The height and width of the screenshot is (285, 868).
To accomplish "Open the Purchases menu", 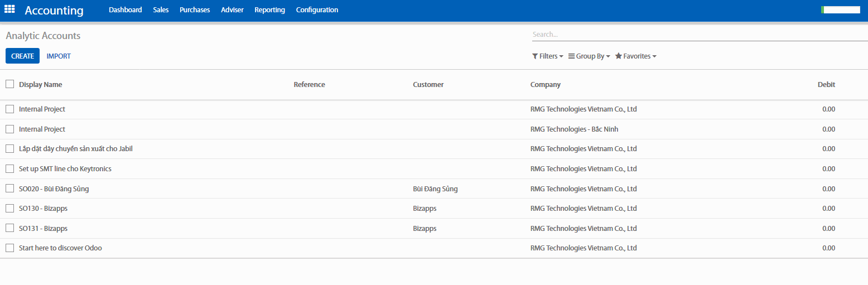I will pos(195,10).
